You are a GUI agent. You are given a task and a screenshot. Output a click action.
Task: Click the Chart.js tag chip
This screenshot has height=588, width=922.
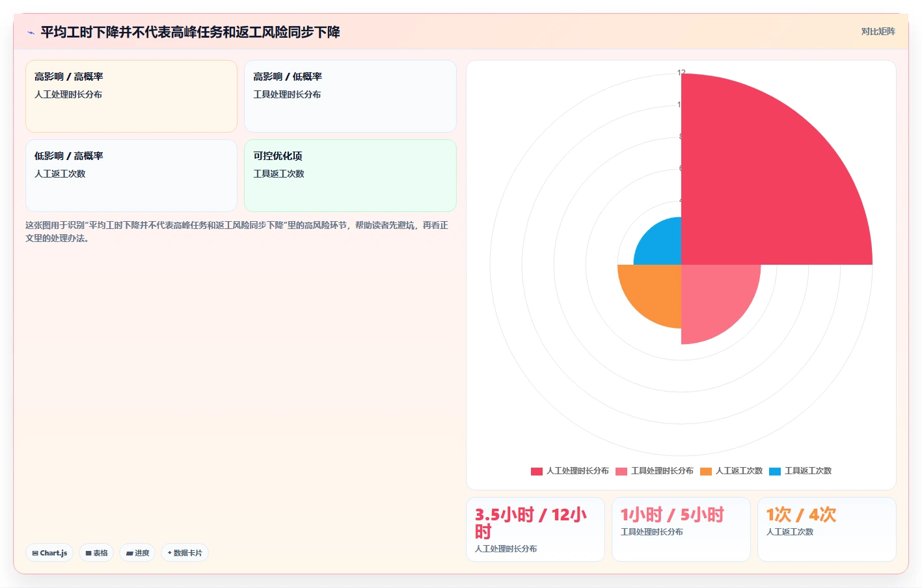pos(49,553)
